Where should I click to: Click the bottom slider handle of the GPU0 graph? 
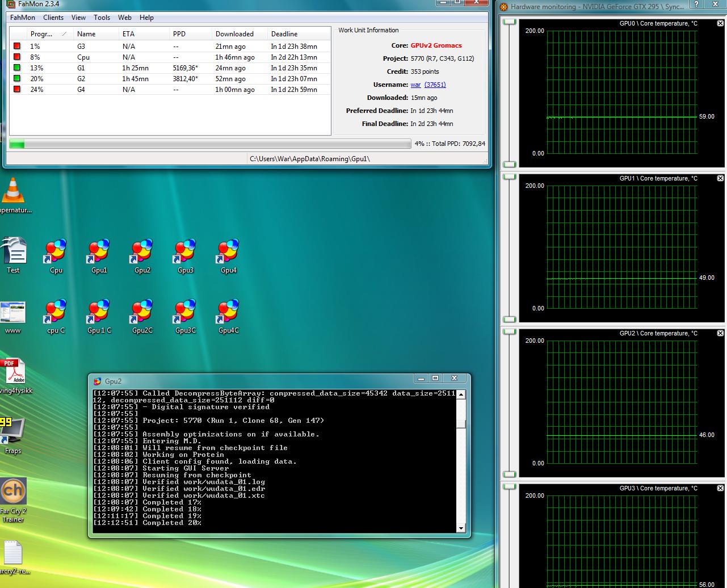point(510,165)
